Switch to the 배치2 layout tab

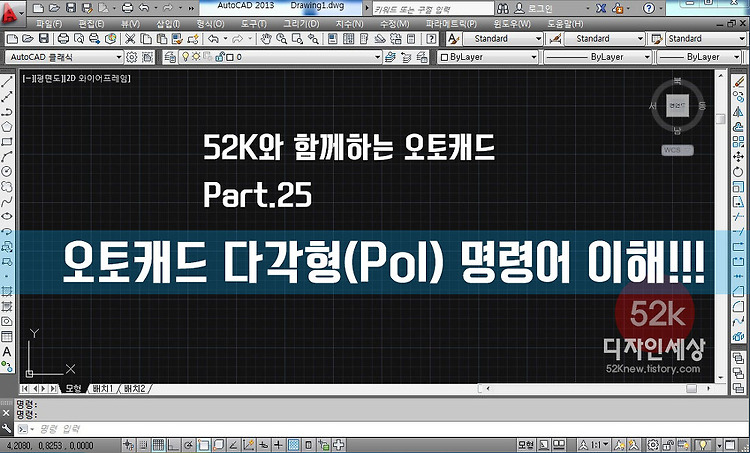(134, 388)
